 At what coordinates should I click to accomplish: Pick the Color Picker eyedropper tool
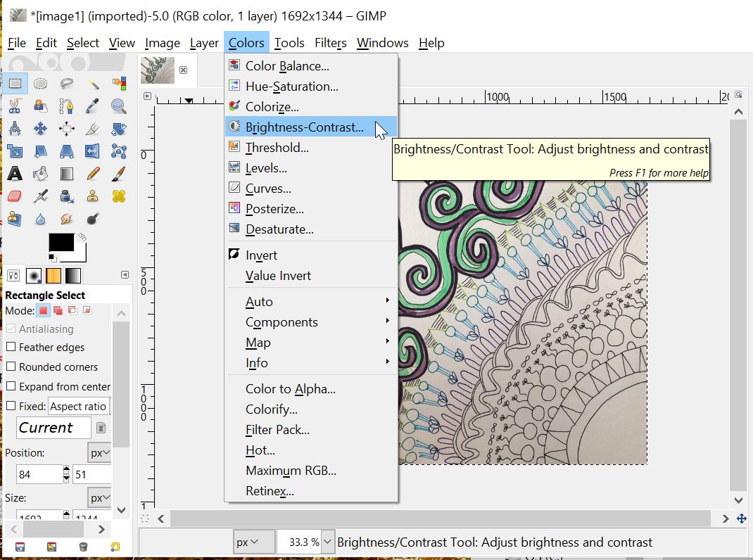click(x=93, y=106)
